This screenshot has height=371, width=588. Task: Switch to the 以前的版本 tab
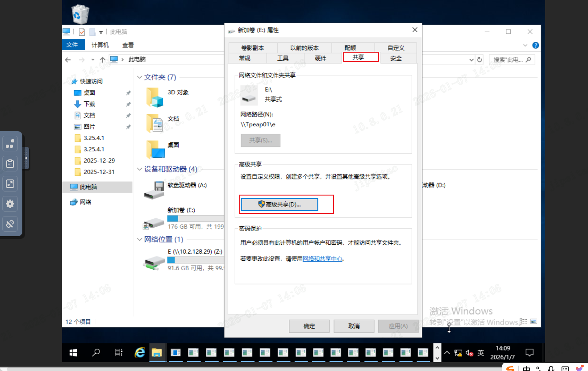coord(304,47)
